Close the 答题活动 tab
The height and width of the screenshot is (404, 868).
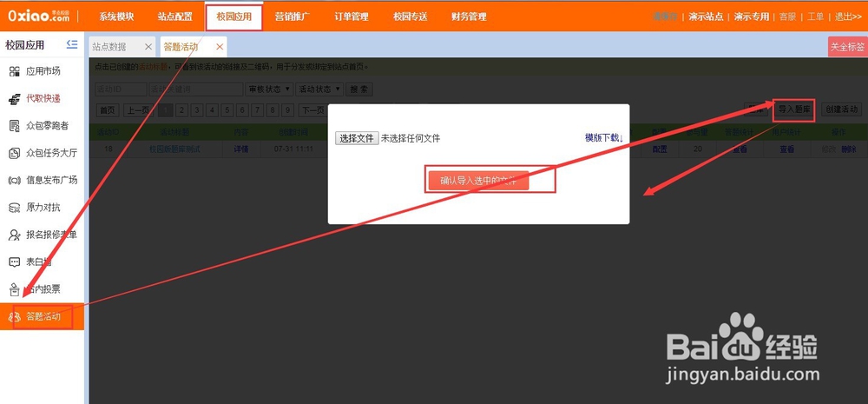(220, 47)
